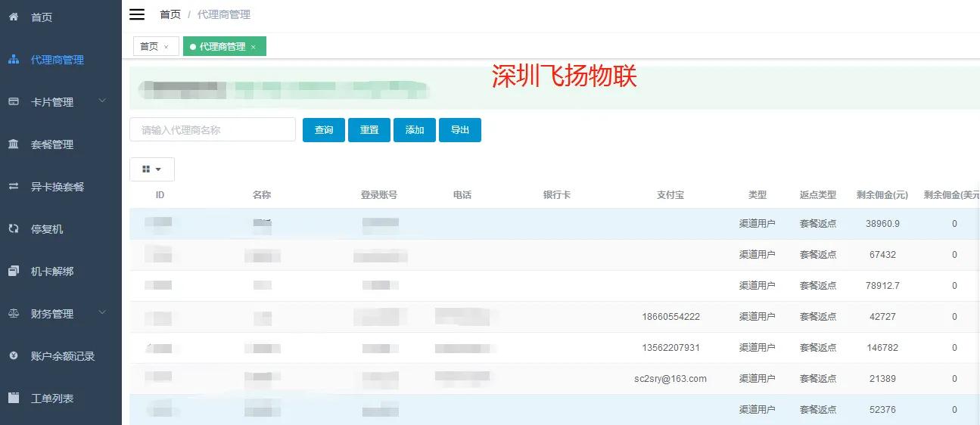Click the 登录账号 column header
980x425 pixels.
tap(379, 195)
